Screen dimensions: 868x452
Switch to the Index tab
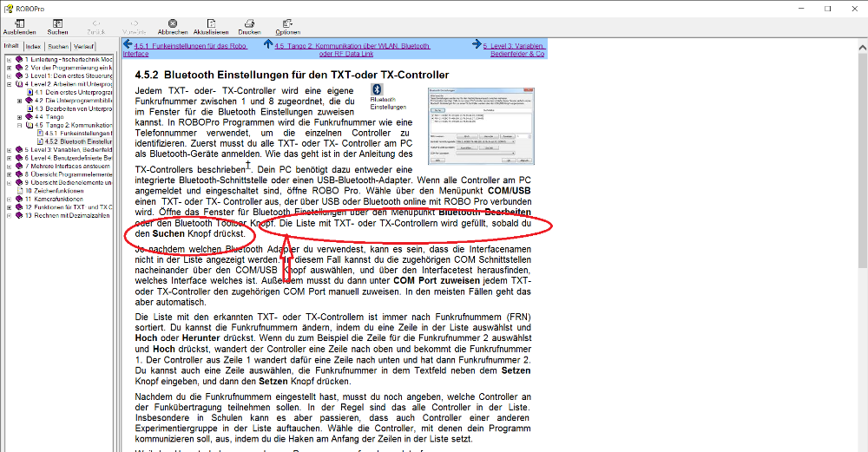33,47
